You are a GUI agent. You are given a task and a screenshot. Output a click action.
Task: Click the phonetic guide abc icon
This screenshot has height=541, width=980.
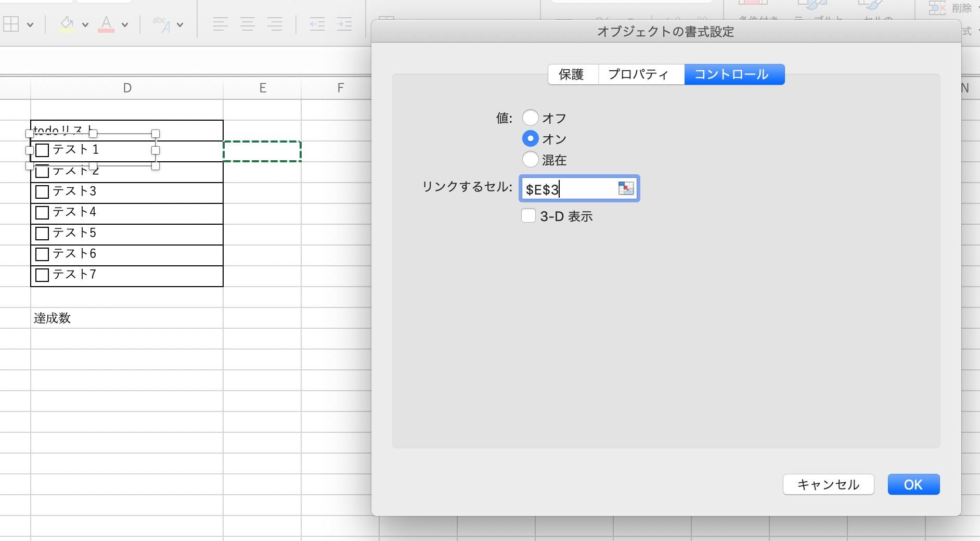[x=161, y=24]
